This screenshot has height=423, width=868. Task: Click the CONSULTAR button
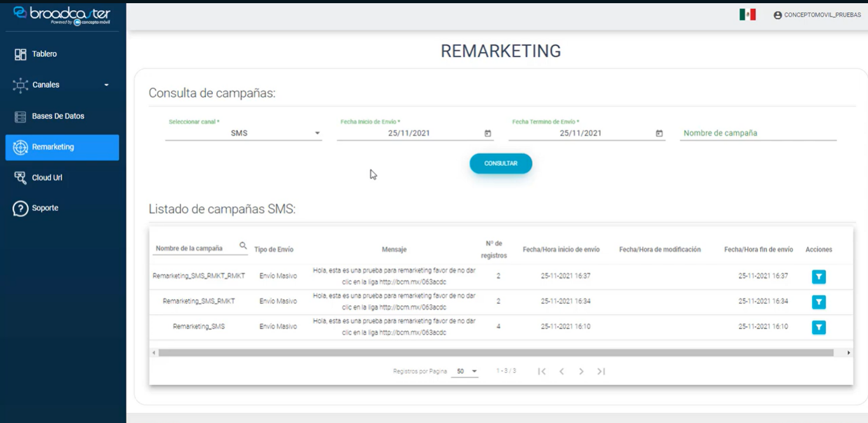[x=501, y=163]
